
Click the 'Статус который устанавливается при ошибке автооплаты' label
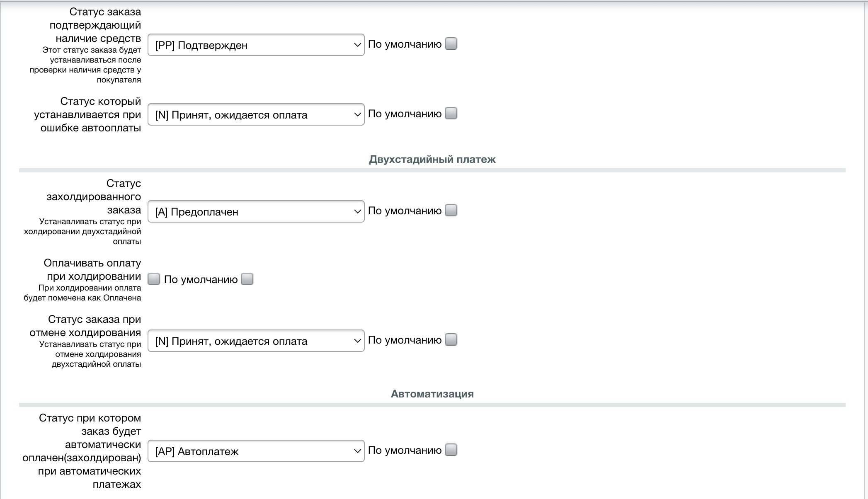tap(88, 115)
